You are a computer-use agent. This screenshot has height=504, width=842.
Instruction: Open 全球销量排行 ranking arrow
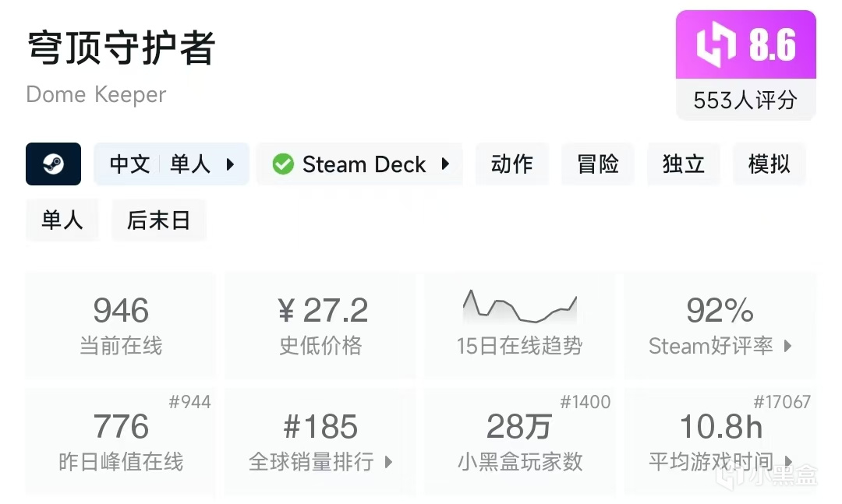point(389,462)
